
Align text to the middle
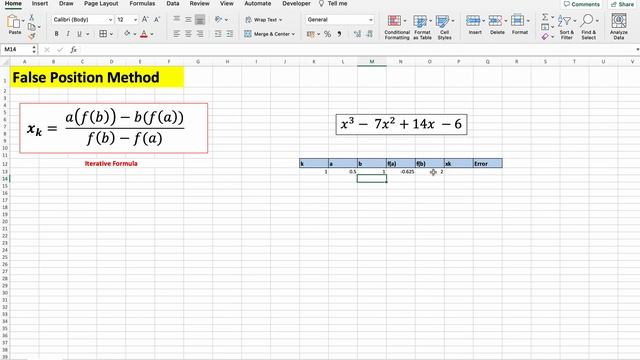pyautogui.click(x=188, y=19)
